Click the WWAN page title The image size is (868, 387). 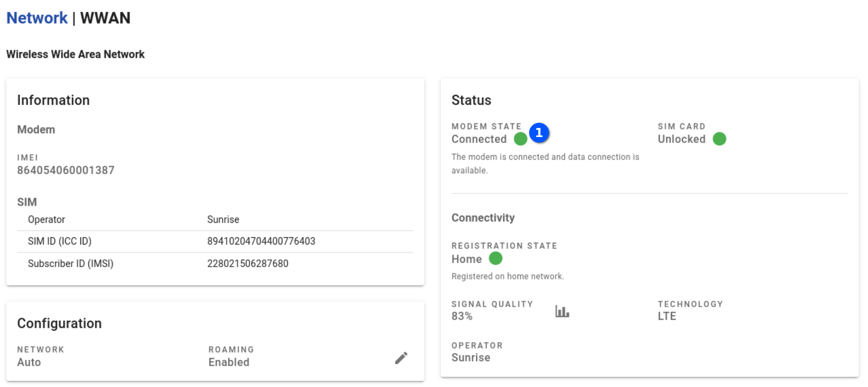(x=105, y=18)
